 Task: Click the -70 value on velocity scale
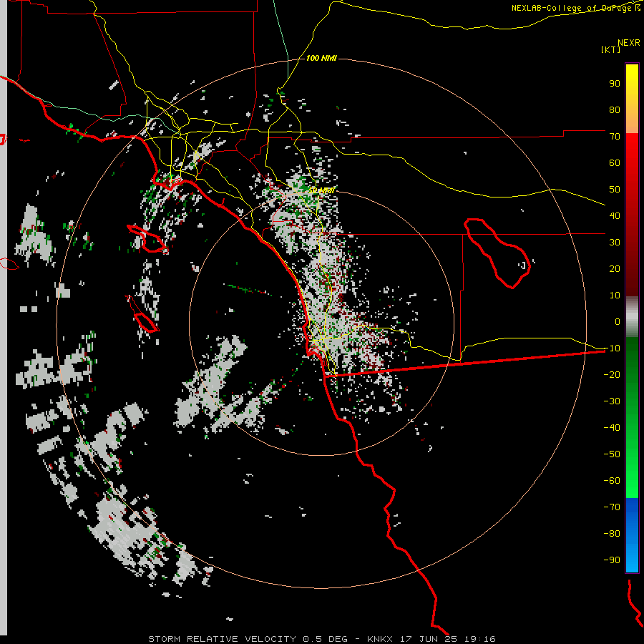coord(612,507)
